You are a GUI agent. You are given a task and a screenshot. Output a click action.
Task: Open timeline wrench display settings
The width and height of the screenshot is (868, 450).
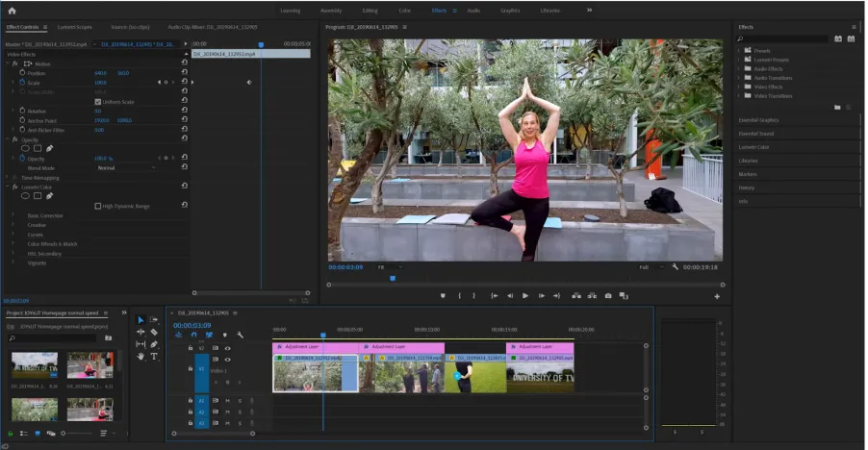pos(240,335)
